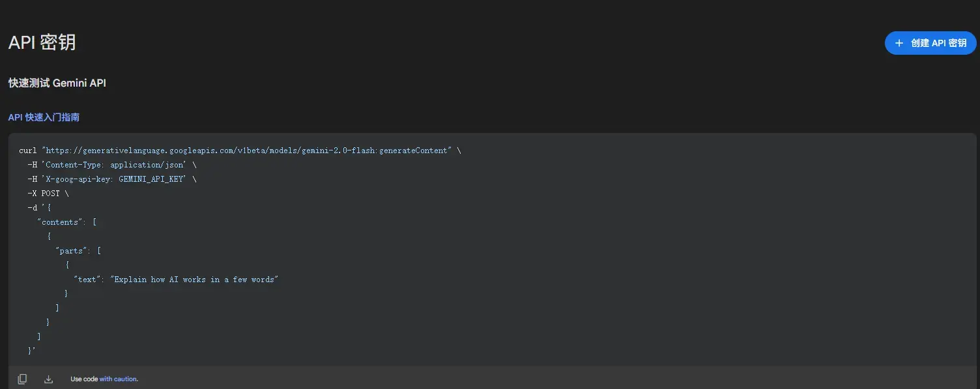Click the "contents" key in the JSON
The height and width of the screenshot is (389, 980).
point(60,222)
